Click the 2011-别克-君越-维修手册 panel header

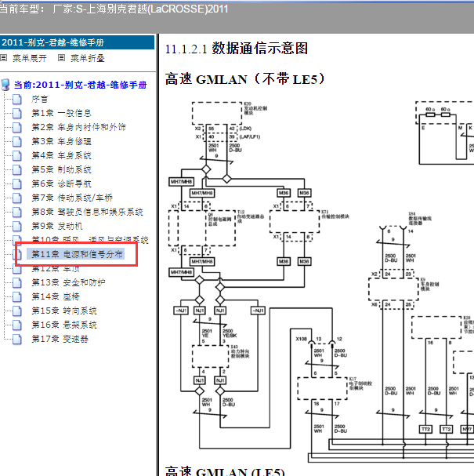pos(77,42)
